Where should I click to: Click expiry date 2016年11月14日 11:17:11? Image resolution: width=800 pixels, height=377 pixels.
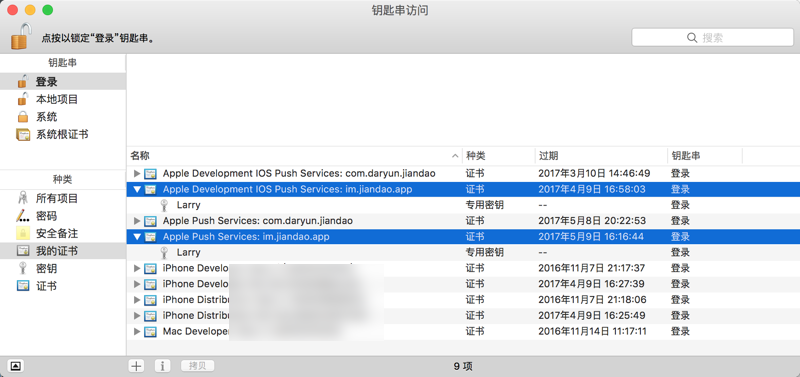(592, 332)
